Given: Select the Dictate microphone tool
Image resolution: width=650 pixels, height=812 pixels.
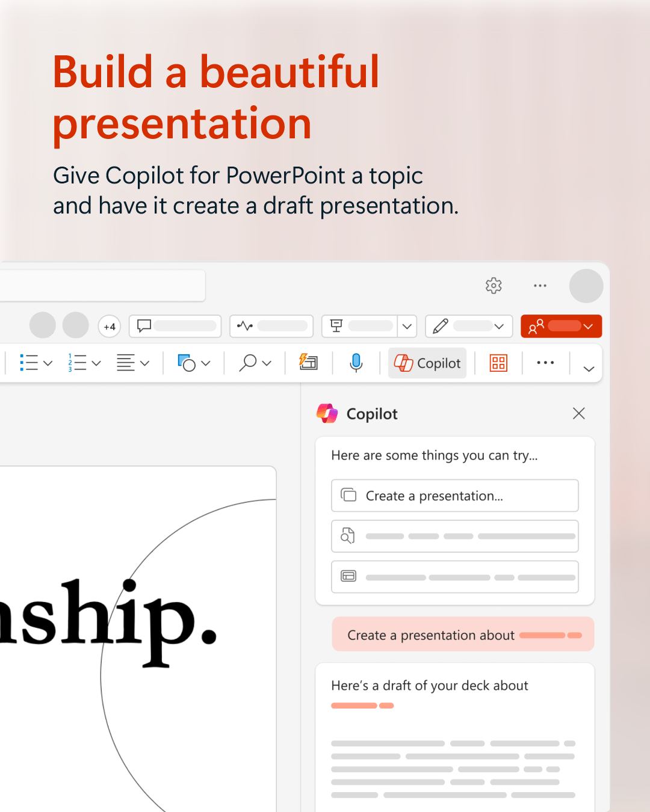Looking at the screenshot, I should [x=356, y=363].
